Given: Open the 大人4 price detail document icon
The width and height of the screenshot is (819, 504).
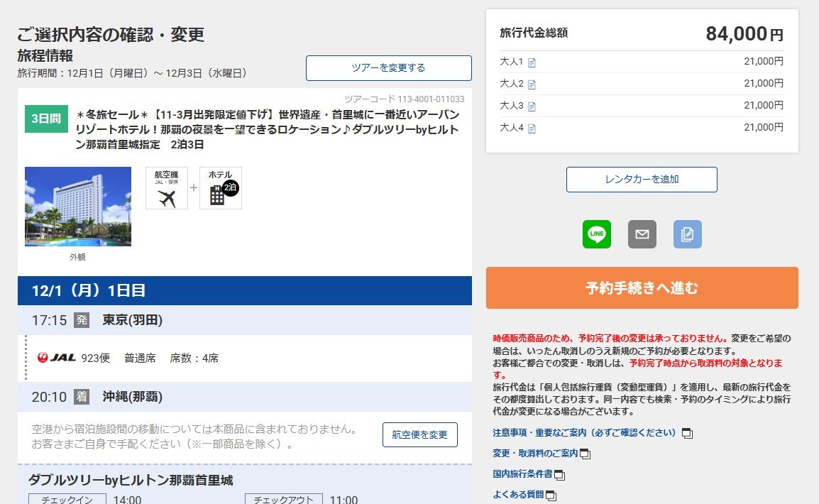Looking at the screenshot, I should pos(532,128).
